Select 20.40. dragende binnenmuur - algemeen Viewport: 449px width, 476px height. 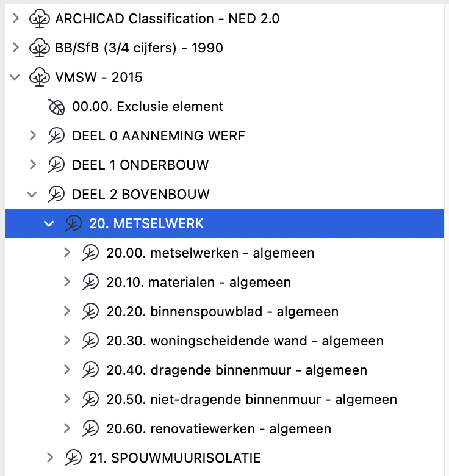(237, 370)
